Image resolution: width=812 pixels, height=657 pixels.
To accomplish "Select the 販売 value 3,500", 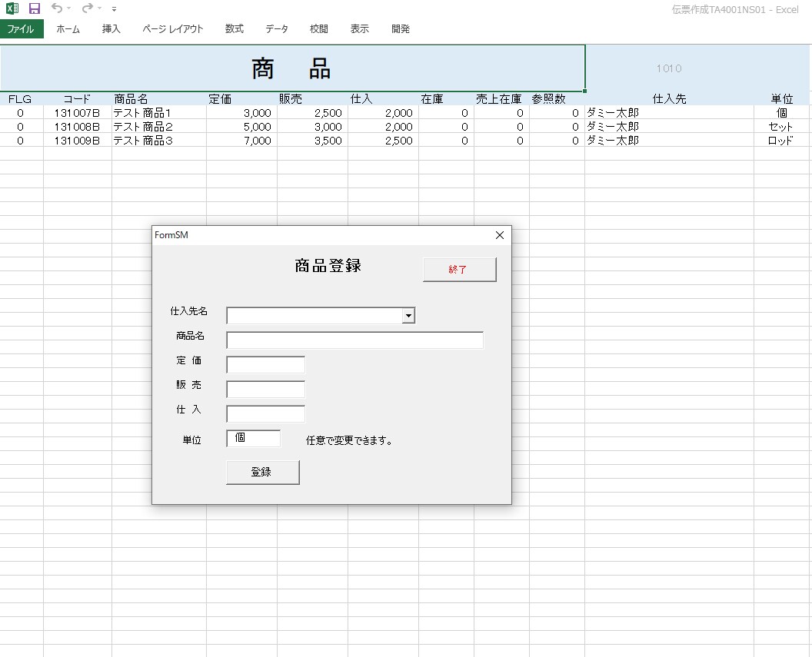I will pos(313,141).
